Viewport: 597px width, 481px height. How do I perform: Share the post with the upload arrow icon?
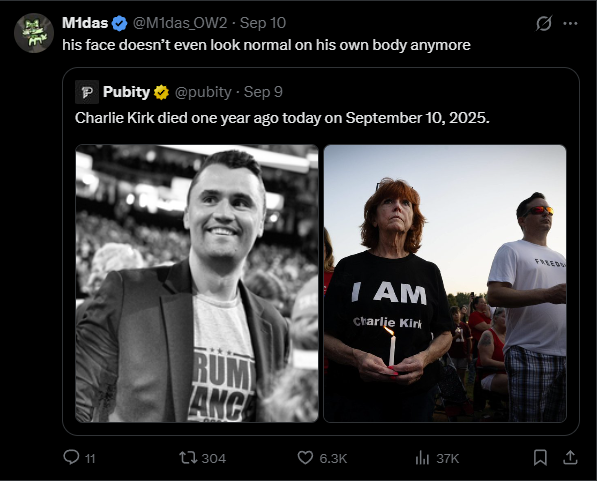(570, 457)
